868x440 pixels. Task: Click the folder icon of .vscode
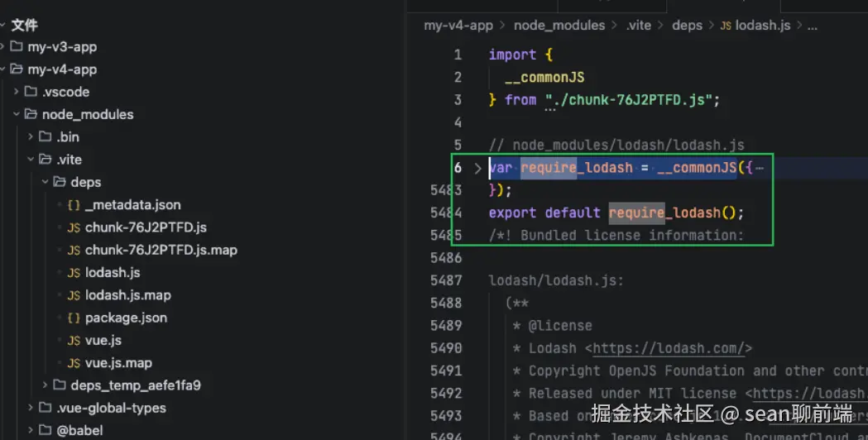pyautogui.click(x=31, y=91)
